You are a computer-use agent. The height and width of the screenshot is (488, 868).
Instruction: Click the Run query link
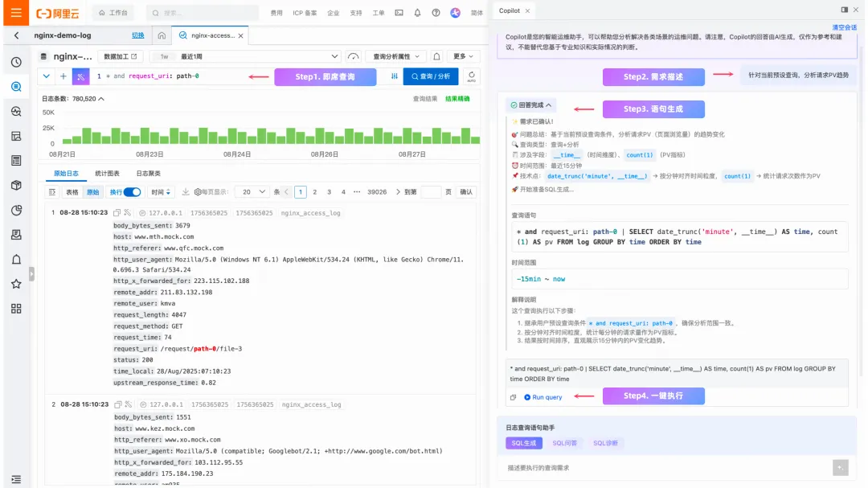tap(542, 397)
